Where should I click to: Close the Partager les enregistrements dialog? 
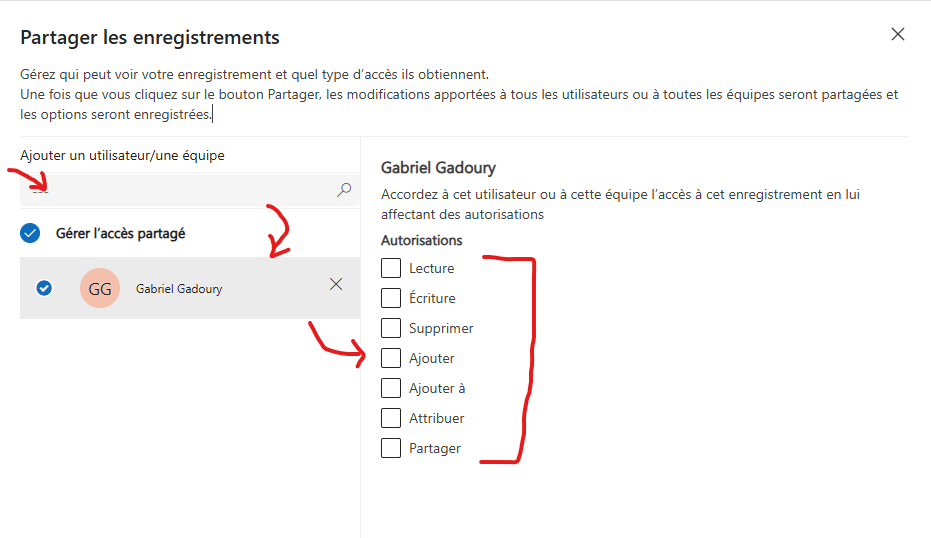898,34
